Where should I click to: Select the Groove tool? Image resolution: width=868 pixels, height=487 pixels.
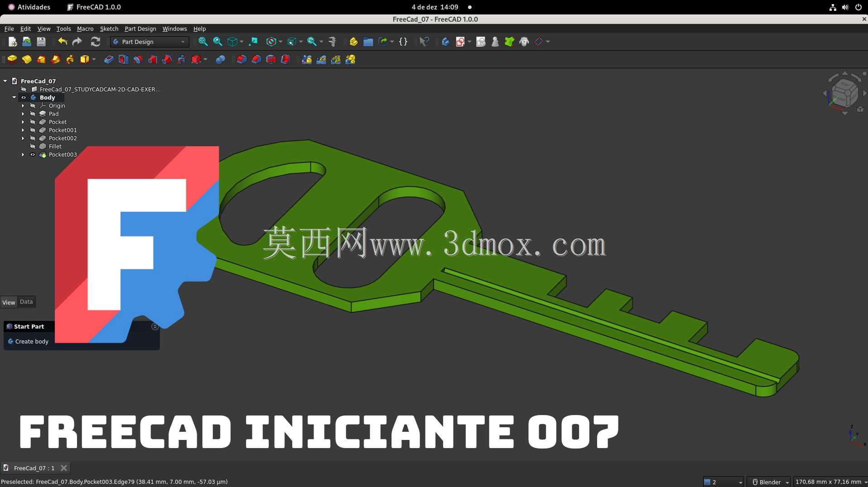pos(138,59)
